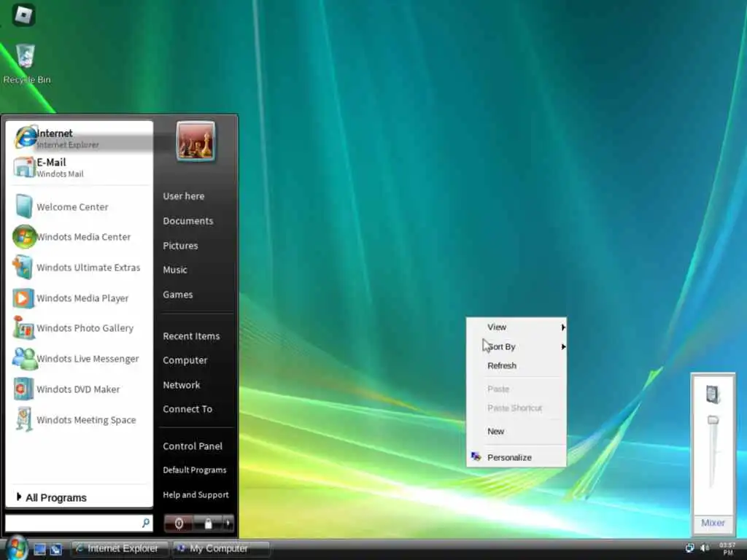Click Connect To in Start menu

tap(187, 409)
